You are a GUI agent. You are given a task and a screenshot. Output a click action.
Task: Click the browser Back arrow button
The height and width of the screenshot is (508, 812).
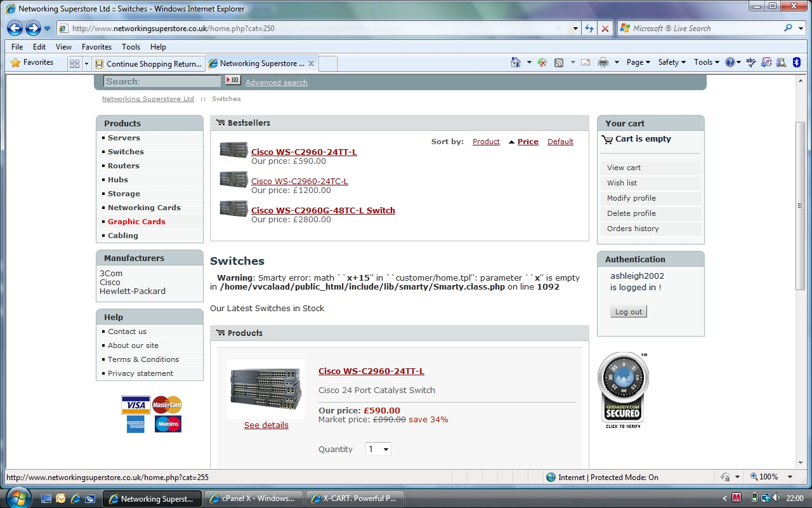[15, 29]
